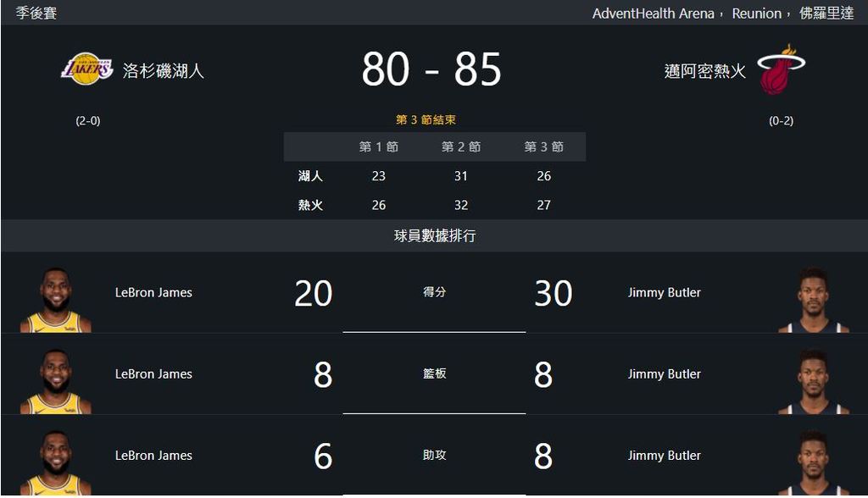Open 洛杉磯湖人 team name link
This screenshot has height=498, width=868.
coord(164,71)
